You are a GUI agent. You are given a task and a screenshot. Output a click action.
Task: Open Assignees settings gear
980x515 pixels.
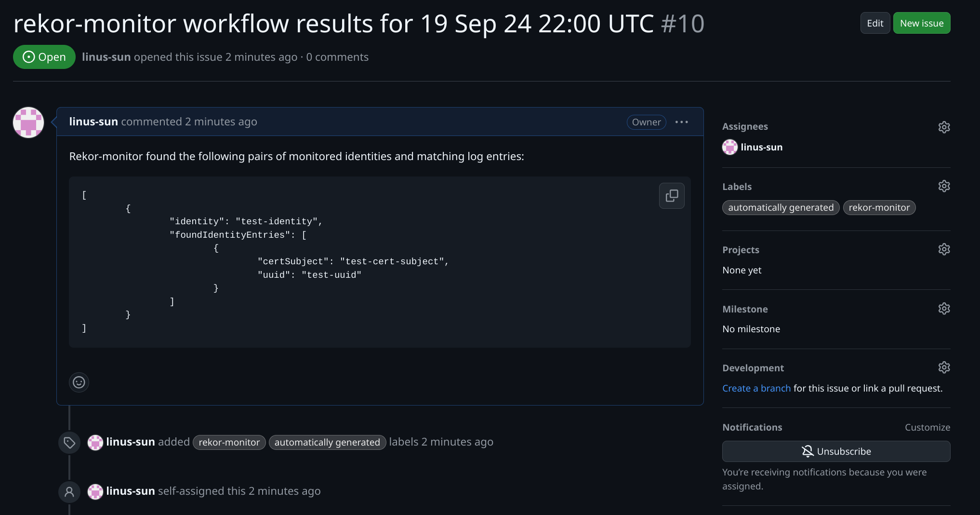pyautogui.click(x=944, y=127)
